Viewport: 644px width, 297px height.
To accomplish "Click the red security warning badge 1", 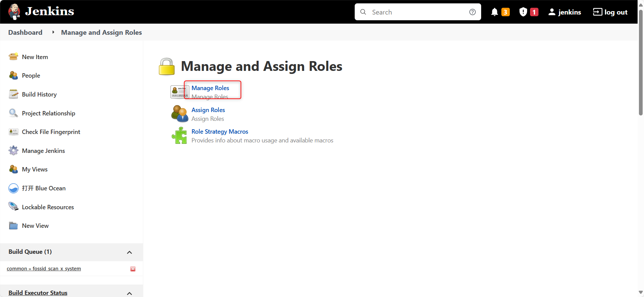I will tap(534, 12).
